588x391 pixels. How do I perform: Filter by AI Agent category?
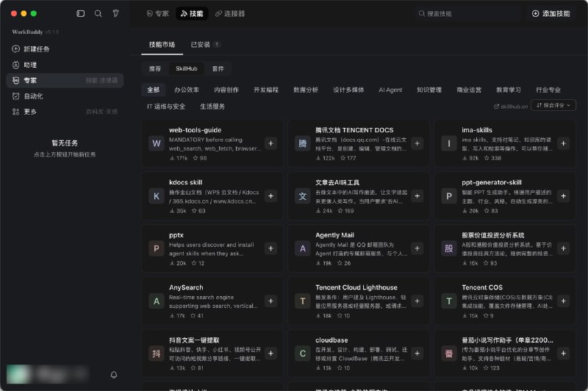point(390,90)
